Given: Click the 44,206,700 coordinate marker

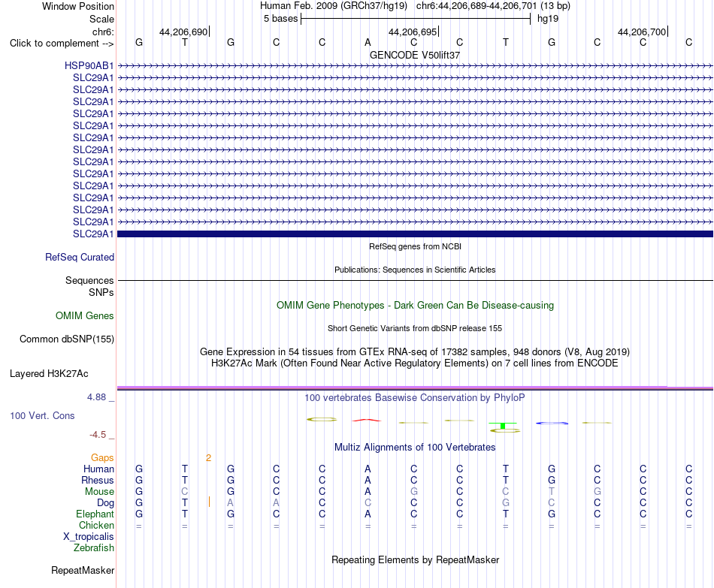Looking at the screenshot, I should click(x=642, y=32).
